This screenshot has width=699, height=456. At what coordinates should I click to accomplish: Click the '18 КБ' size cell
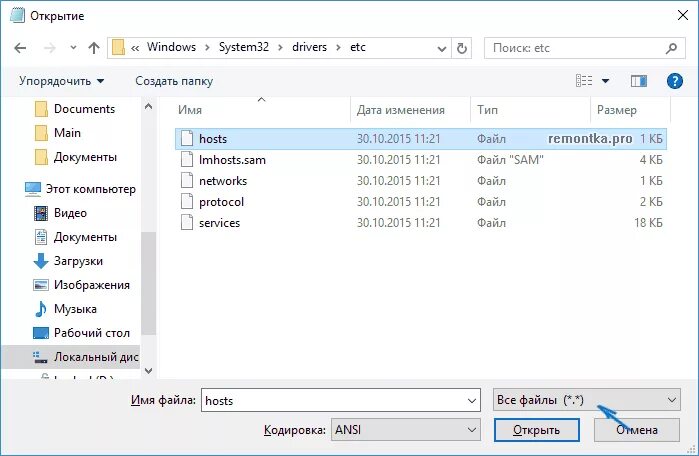pos(648,223)
